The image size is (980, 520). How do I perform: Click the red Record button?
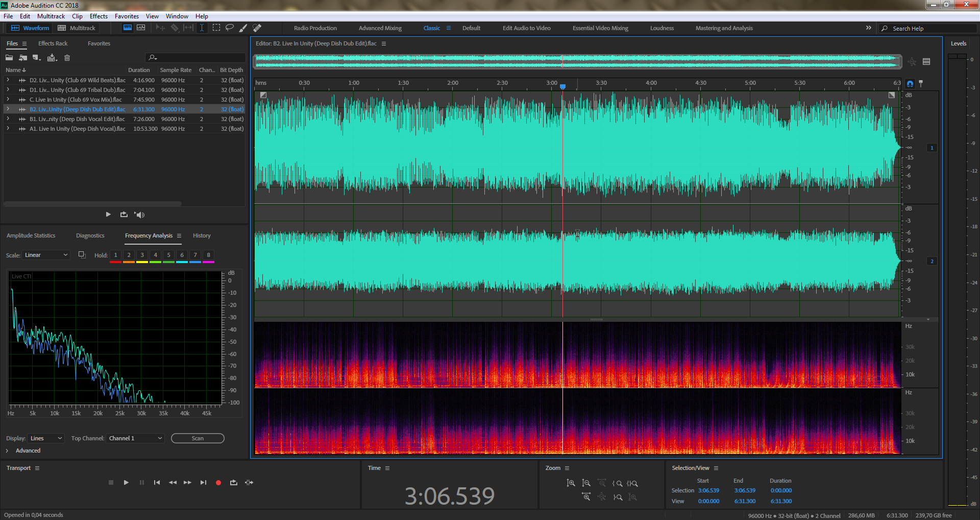point(218,482)
